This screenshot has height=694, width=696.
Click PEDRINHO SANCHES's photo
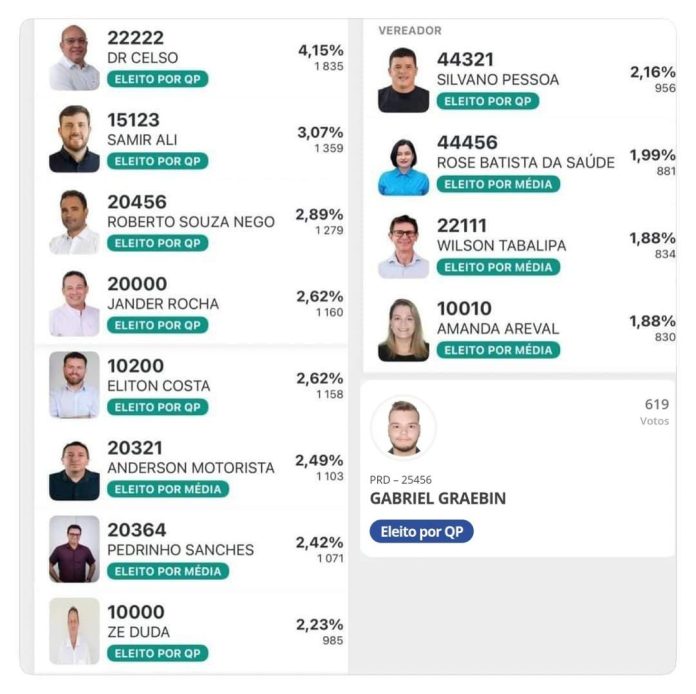pos(74,549)
